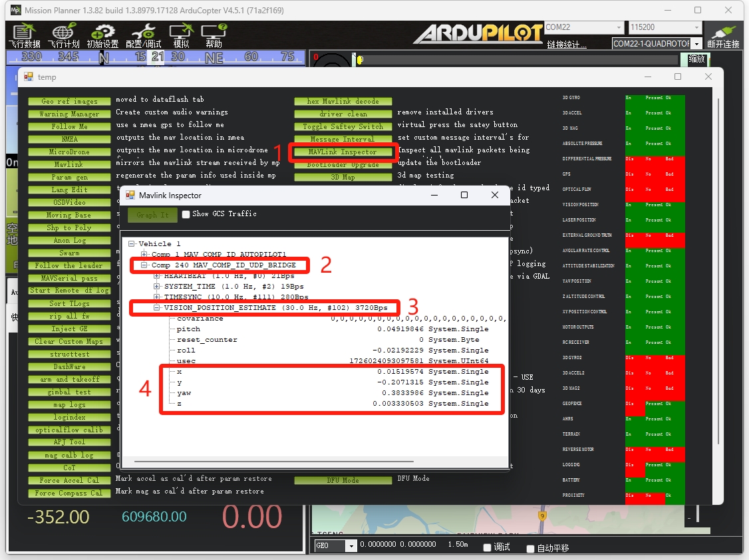Open the 飞行计划 flight plan icon
The image size is (749, 560).
click(x=64, y=36)
